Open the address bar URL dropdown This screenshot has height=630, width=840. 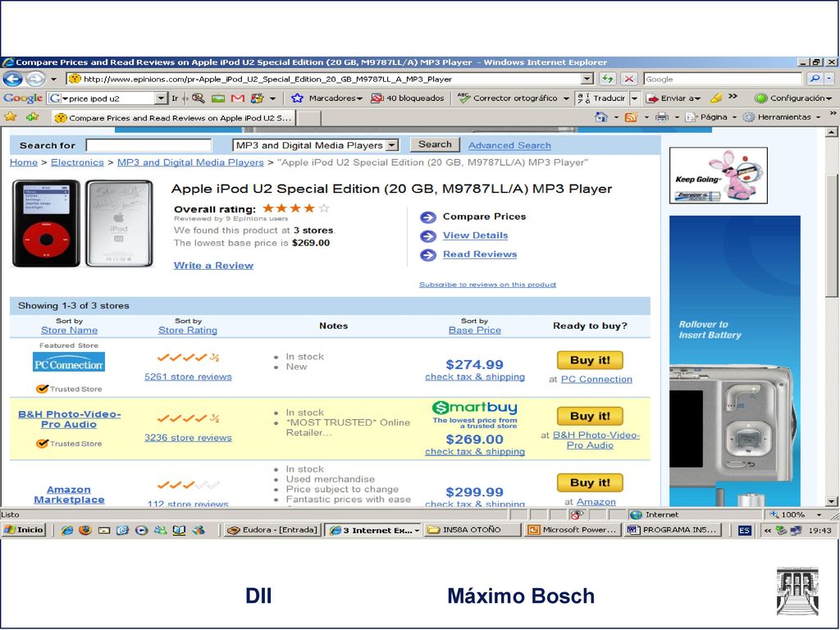click(587, 79)
